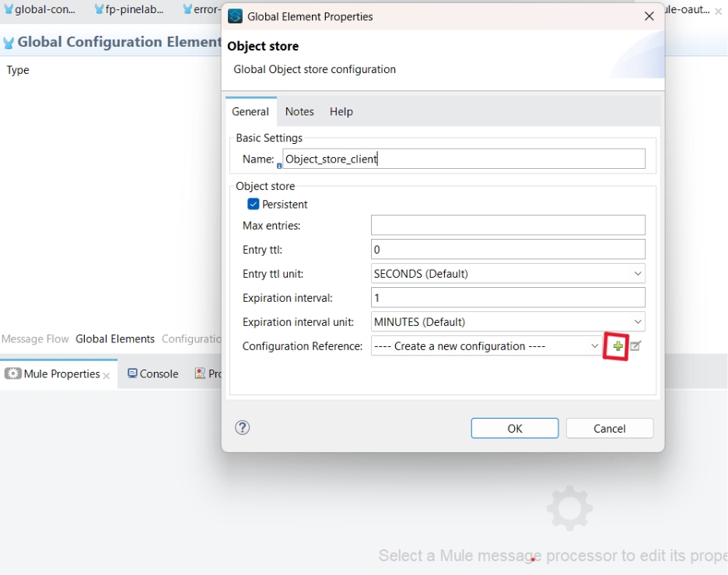Switch to the Message Flow view
The height and width of the screenshot is (575, 728).
pyautogui.click(x=35, y=338)
